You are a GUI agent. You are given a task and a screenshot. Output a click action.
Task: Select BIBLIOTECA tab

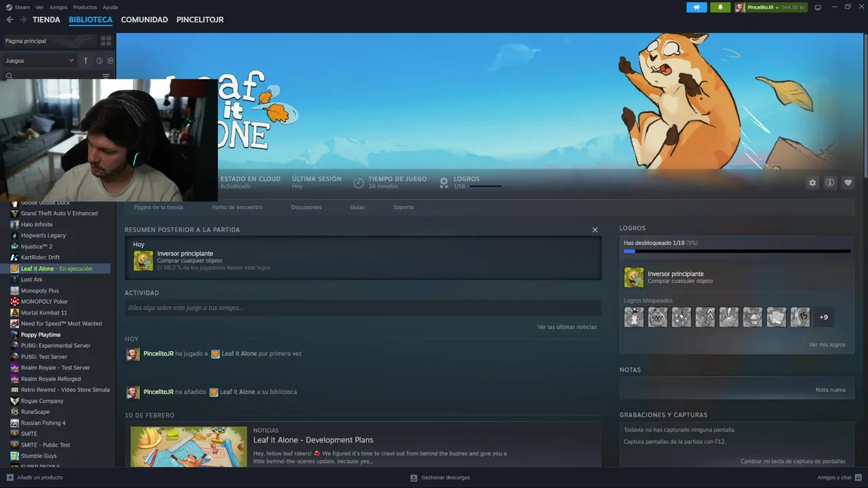coord(90,20)
